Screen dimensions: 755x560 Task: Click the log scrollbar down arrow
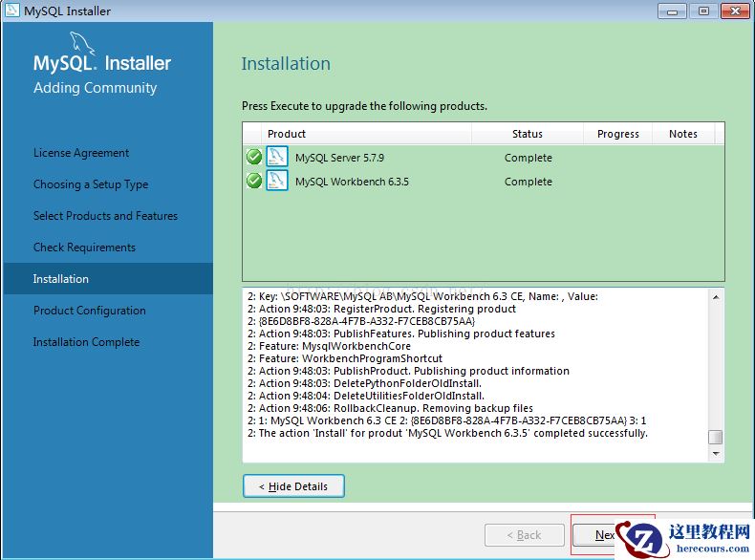click(x=716, y=454)
